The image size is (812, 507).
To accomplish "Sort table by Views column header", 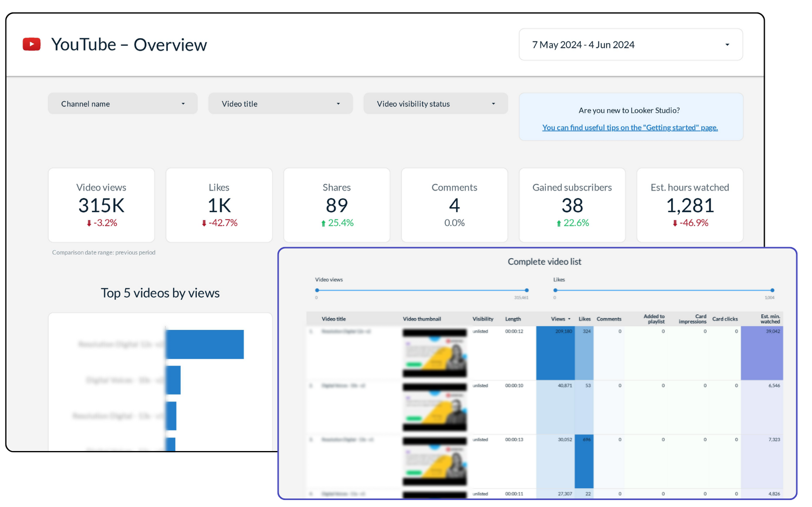I will [558, 319].
